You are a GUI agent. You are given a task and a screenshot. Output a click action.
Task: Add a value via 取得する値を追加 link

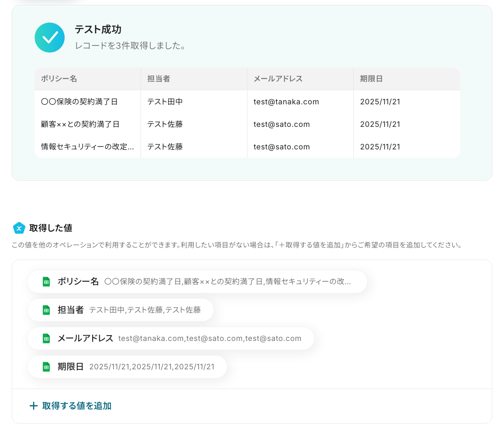click(71, 406)
